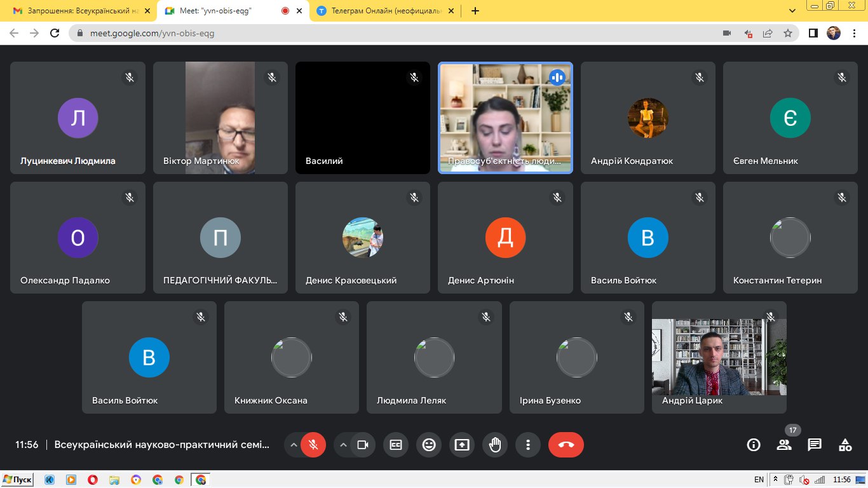Turn on closed captions
Screen dimensions: 868x488
(x=396, y=445)
